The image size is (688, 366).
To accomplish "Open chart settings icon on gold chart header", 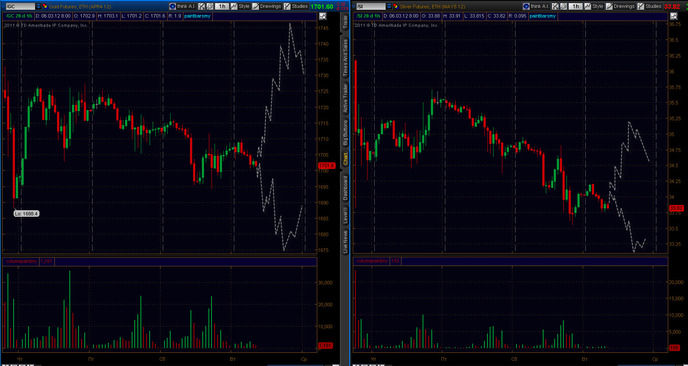I will 323,16.
